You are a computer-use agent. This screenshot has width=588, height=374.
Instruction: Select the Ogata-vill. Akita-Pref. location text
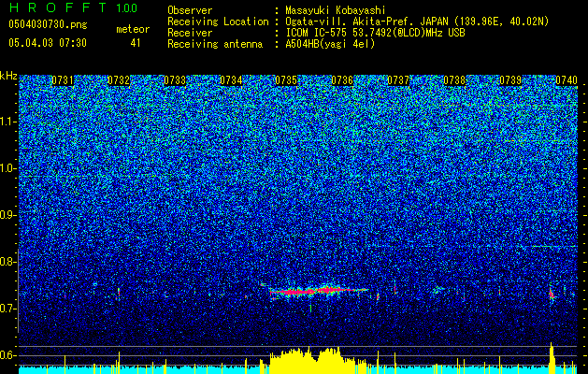[417, 22]
